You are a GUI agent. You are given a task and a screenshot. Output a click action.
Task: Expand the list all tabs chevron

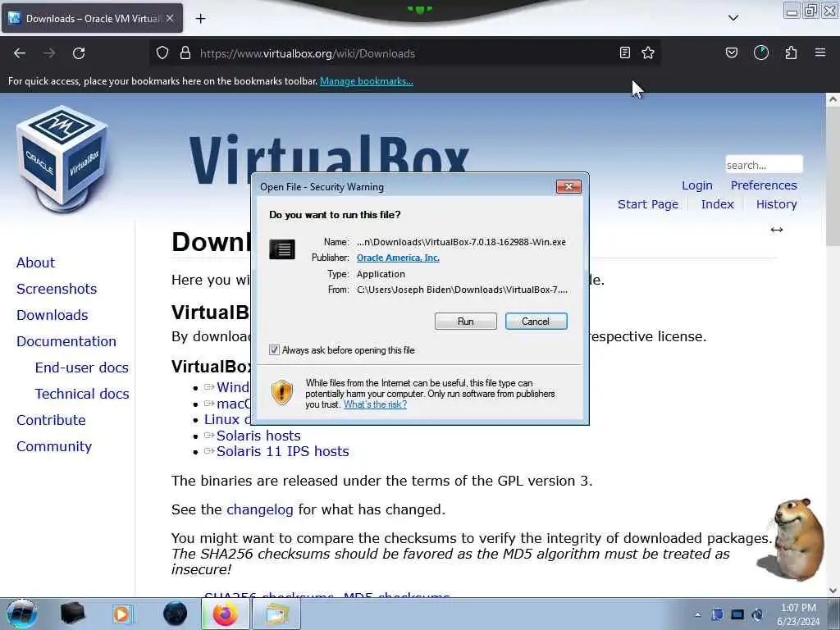click(733, 18)
